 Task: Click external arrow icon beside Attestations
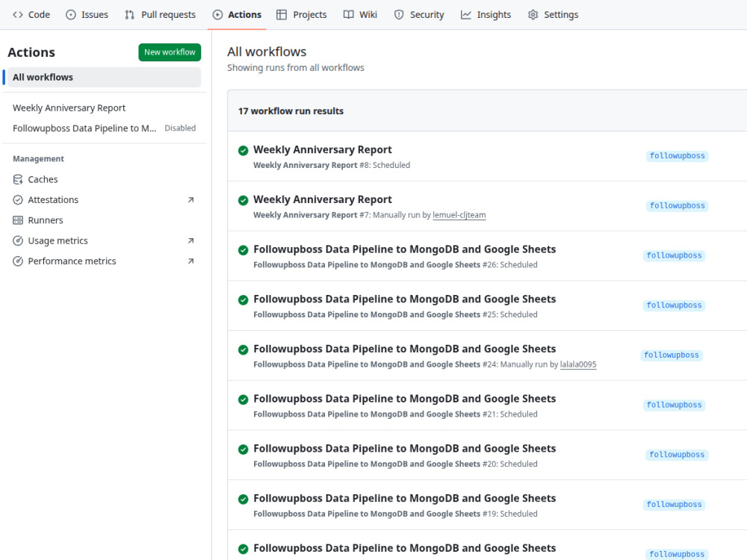click(x=190, y=200)
